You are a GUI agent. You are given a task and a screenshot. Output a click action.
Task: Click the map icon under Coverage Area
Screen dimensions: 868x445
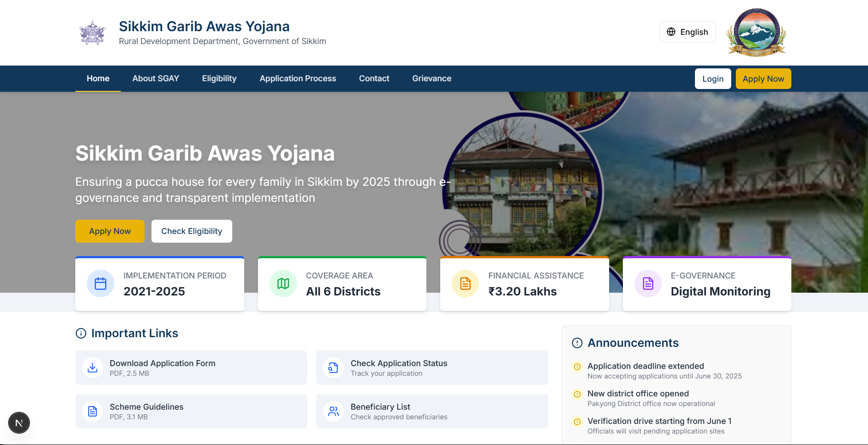(x=283, y=284)
